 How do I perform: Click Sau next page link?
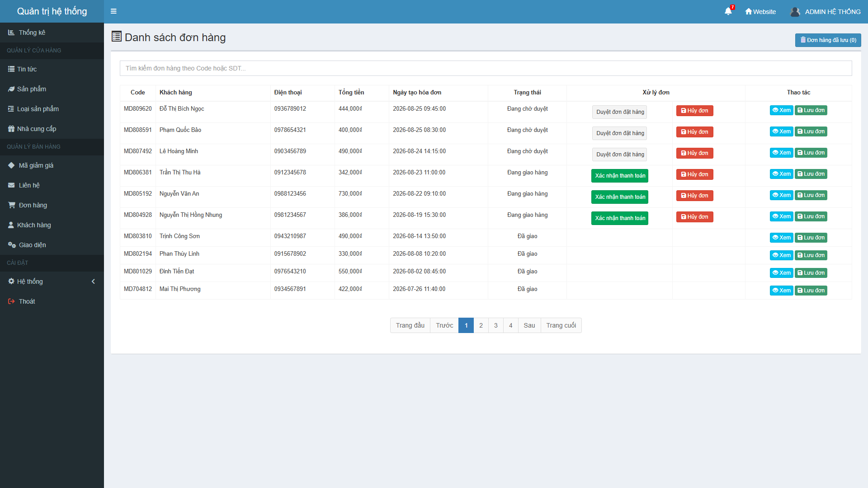(x=529, y=325)
